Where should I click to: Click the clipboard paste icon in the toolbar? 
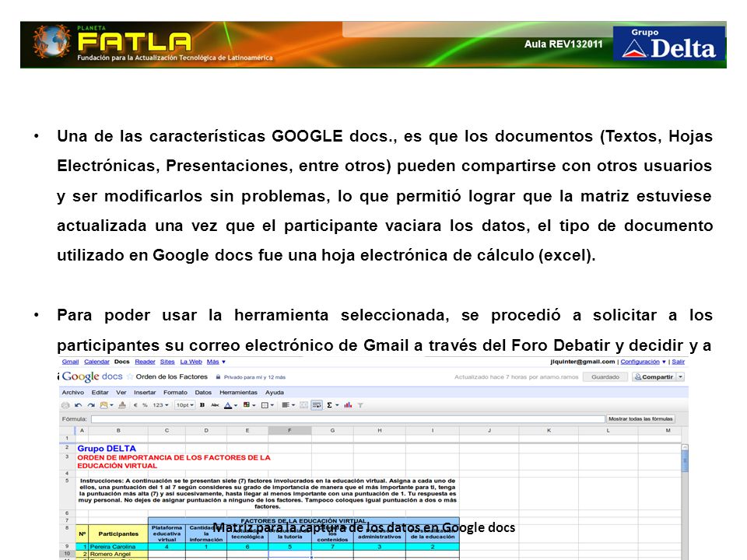(103, 405)
